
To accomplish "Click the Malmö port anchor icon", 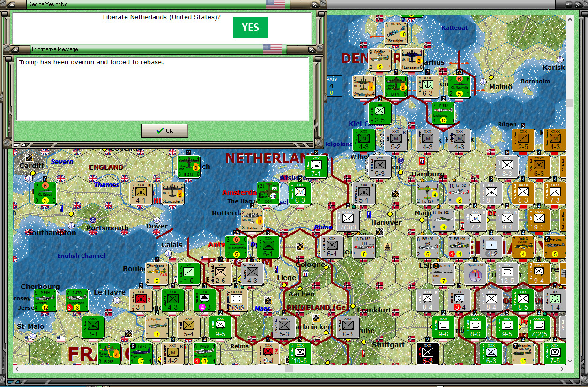I will point(484,81).
